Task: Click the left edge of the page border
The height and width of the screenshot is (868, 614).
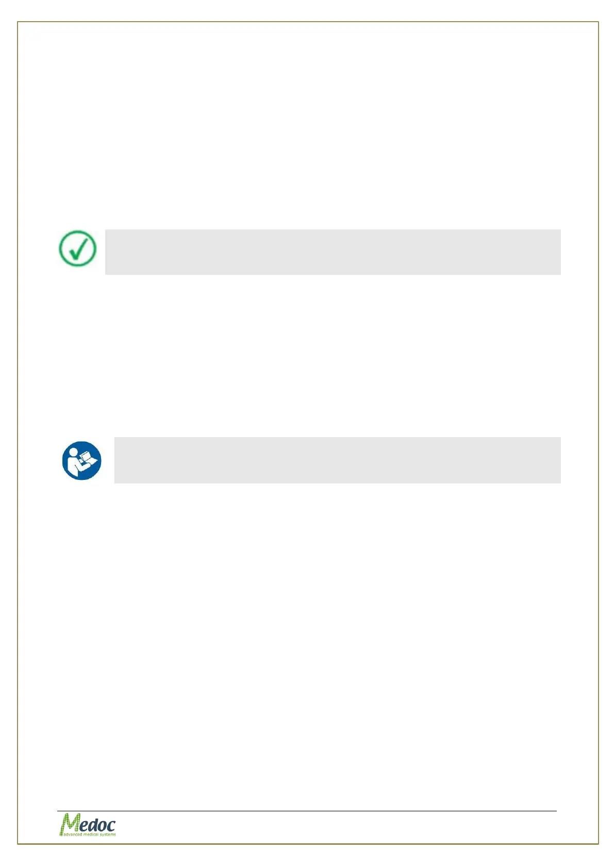Action: [18, 433]
